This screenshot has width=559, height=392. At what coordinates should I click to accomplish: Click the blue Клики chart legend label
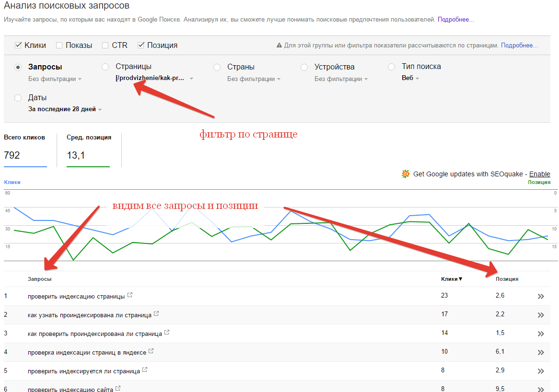click(x=12, y=182)
